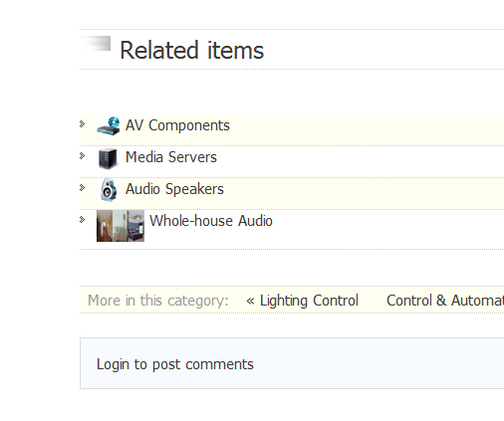Click the Related items heading

[191, 51]
